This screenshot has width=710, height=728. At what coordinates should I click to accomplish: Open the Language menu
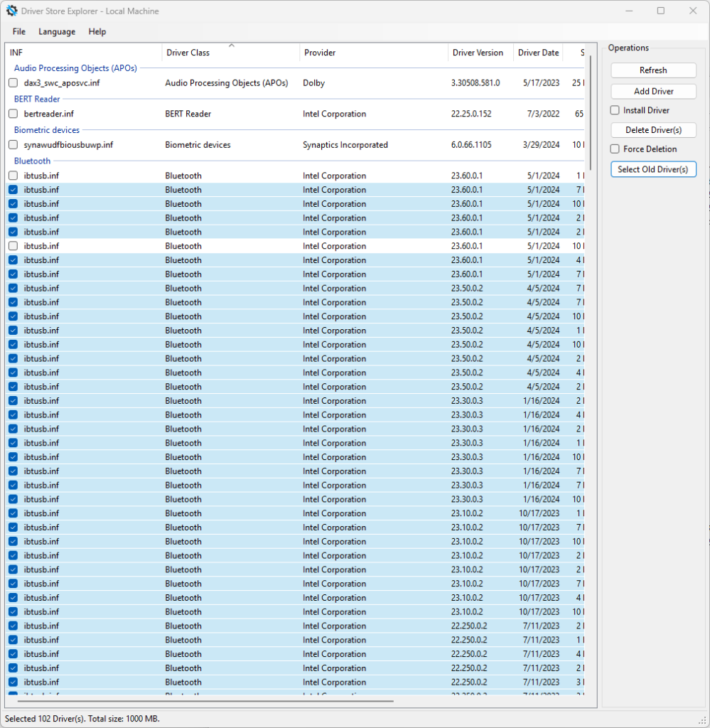coord(57,32)
